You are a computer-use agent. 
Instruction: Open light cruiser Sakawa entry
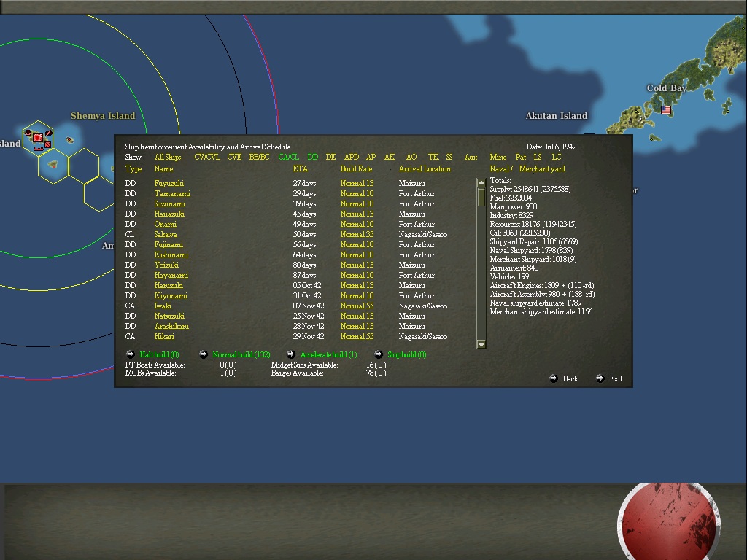(166, 234)
